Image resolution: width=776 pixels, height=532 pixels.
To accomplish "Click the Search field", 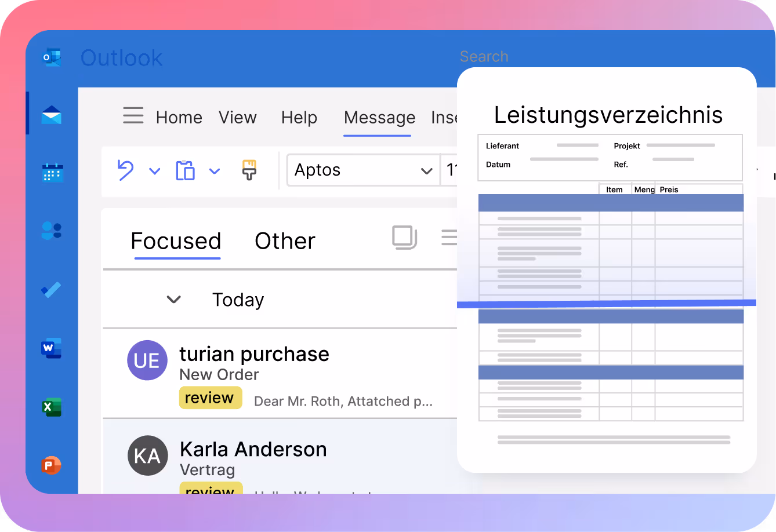I will coord(484,56).
